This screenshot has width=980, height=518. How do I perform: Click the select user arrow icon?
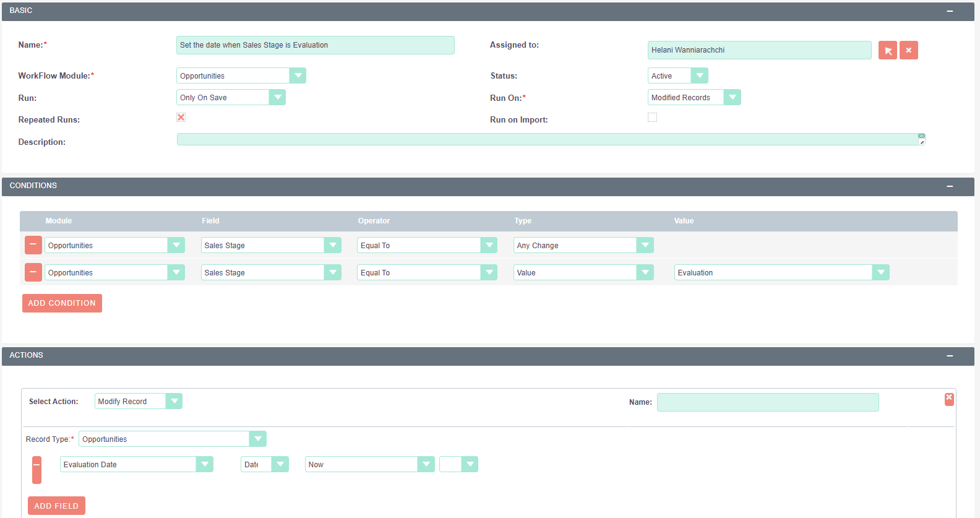pos(887,50)
